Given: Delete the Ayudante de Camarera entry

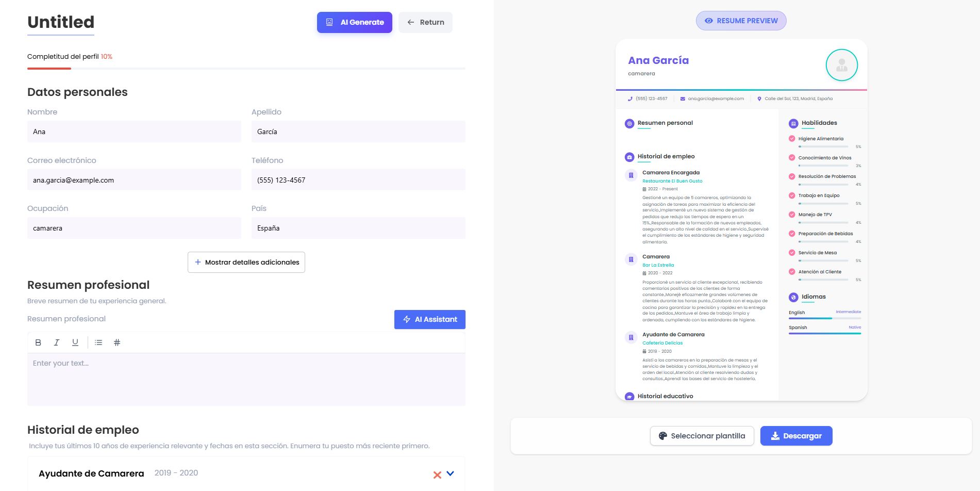Looking at the screenshot, I should (x=437, y=474).
